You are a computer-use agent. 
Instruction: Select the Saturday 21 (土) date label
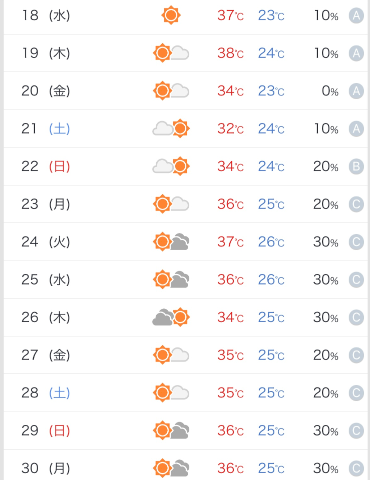click(x=46, y=128)
